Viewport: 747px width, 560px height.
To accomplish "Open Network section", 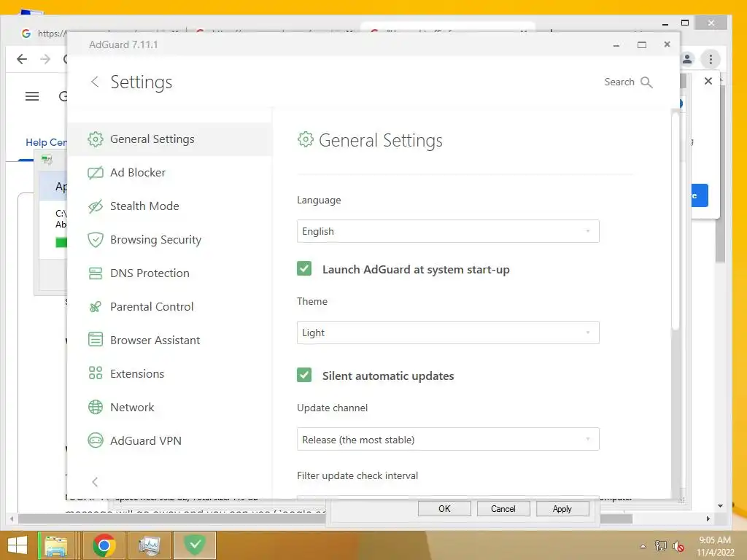I will (169, 407).
